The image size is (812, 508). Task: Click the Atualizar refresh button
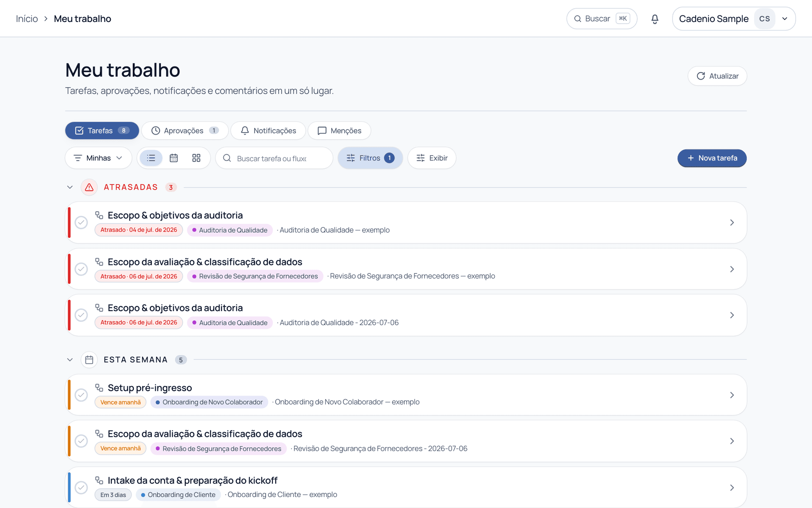(717, 76)
